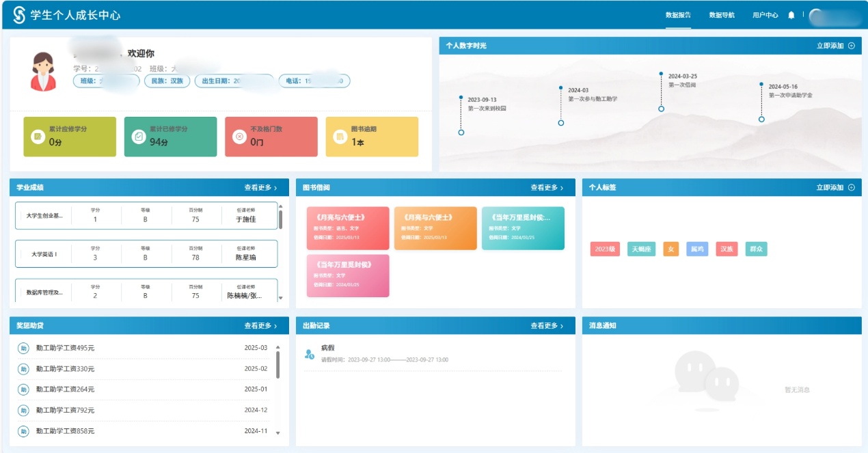
Task: Expand 查看更多 in 出勤记录 panel
Action: [x=547, y=326]
